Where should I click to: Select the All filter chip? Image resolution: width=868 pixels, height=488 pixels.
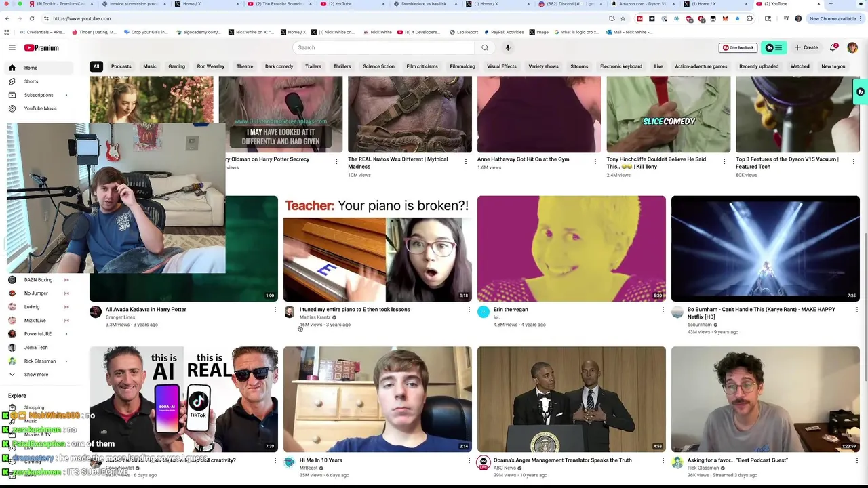click(96, 66)
